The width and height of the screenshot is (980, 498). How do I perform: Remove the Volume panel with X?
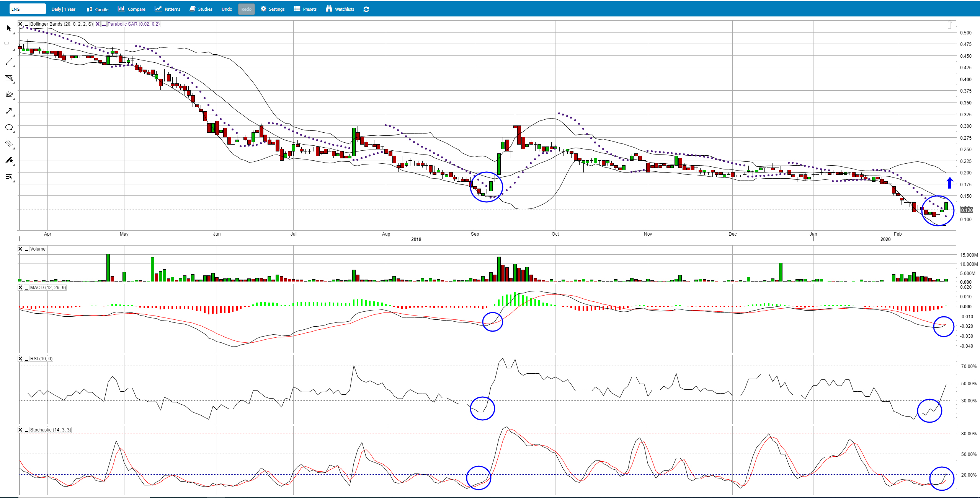pyautogui.click(x=20, y=249)
